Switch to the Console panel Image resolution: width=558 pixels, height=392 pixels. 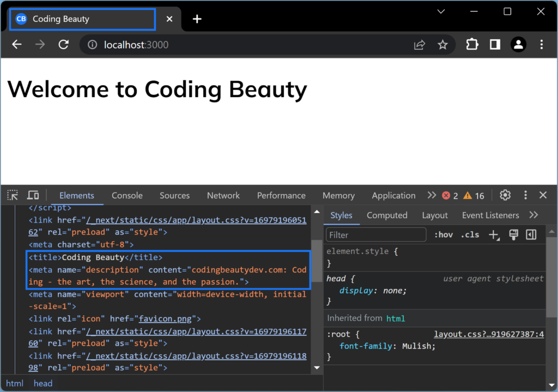pos(127,196)
